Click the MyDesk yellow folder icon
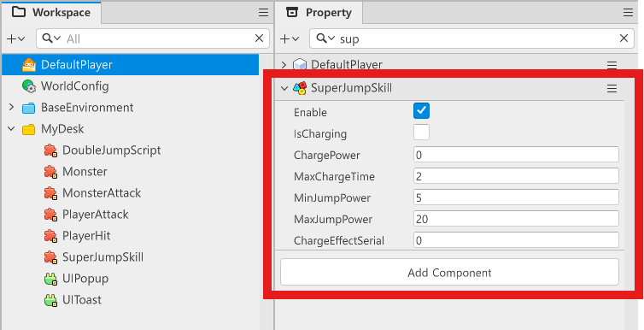Image resolution: width=644 pixels, height=330 pixels. 29,129
